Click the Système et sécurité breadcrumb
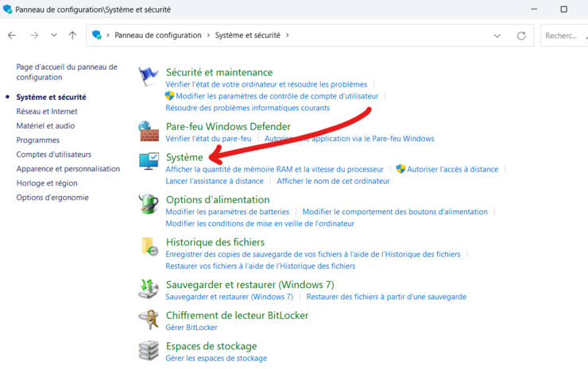Viewport: 588px width, 369px height. click(247, 35)
